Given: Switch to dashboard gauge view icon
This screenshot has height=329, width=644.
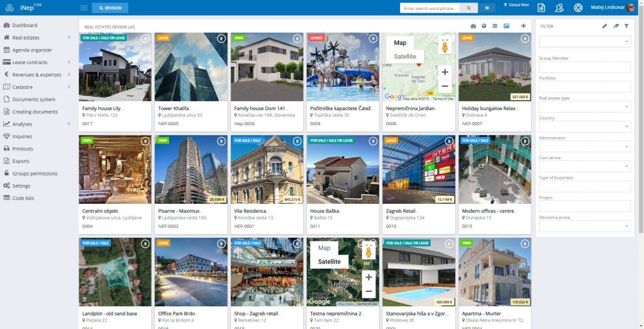Looking at the screenshot, I should coord(473,26).
